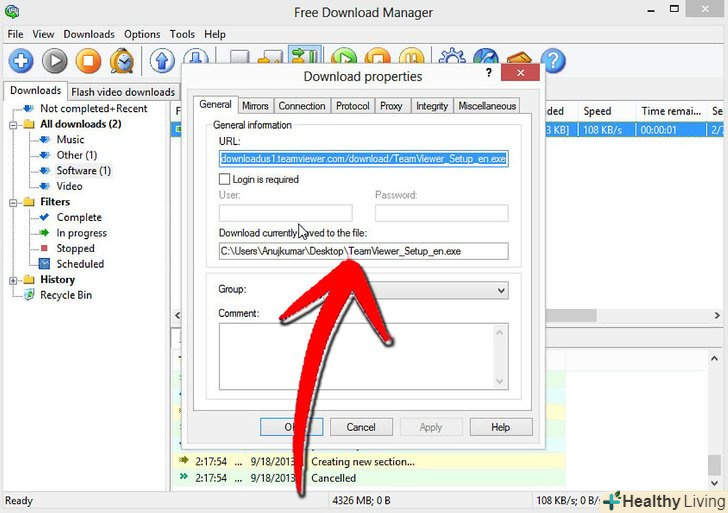The image size is (728, 513).
Task: Click the Time remaining column header
Action: 671,111
